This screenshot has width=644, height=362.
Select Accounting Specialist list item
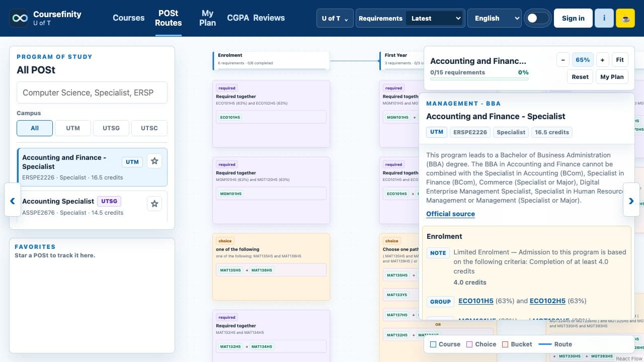pyautogui.click(x=92, y=206)
